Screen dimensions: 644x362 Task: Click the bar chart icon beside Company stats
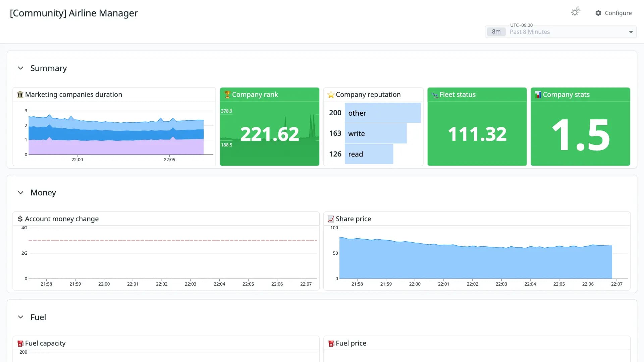click(x=538, y=95)
